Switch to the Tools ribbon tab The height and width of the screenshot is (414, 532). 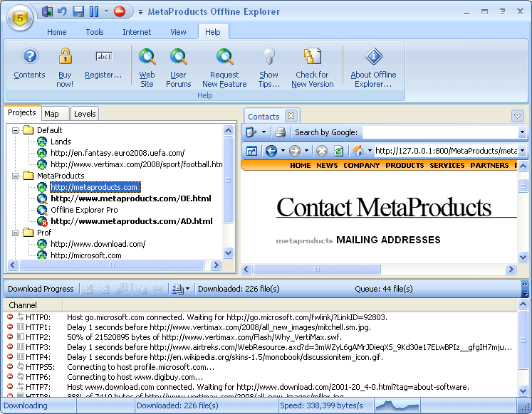click(95, 32)
